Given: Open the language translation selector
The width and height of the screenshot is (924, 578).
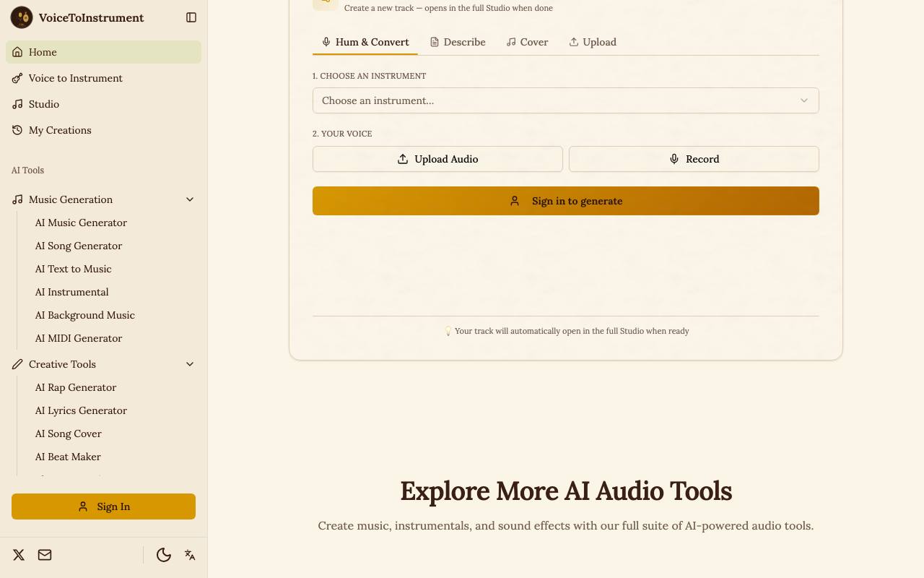Looking at the screenshot, I should tap(190, 555).
